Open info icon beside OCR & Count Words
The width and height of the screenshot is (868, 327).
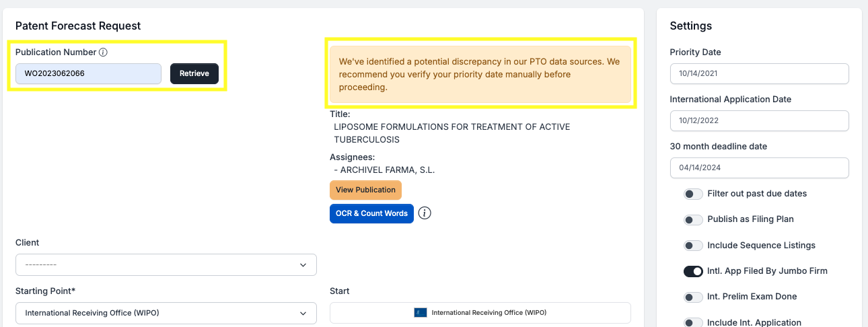[425, 213]
